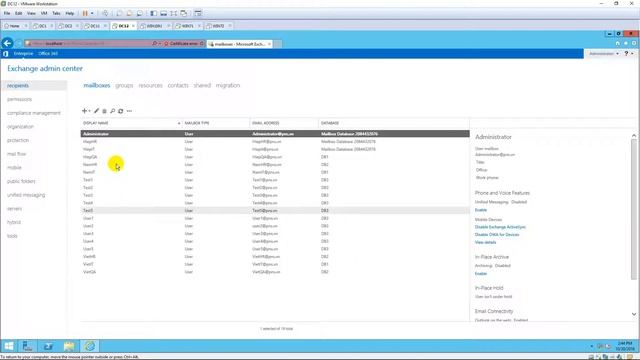Open hybrid in left navigation
Viewport: 640px width, 360px height.
point(13,222)
